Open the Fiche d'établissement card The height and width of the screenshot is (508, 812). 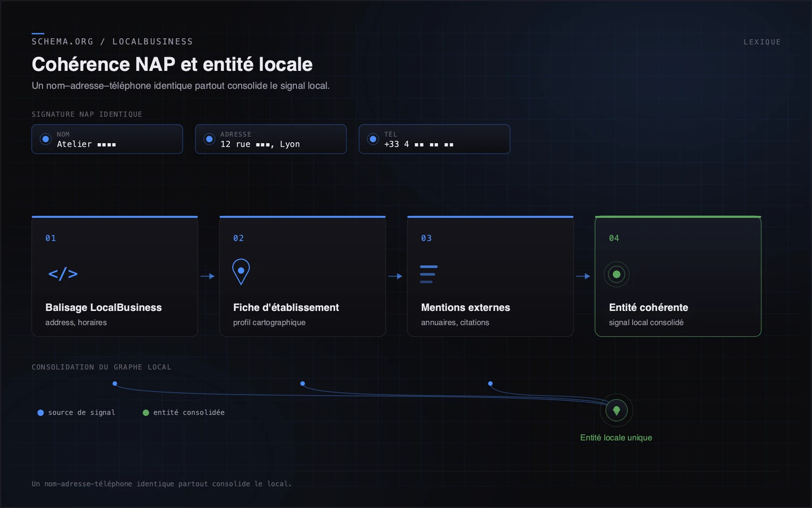[303, 276]
